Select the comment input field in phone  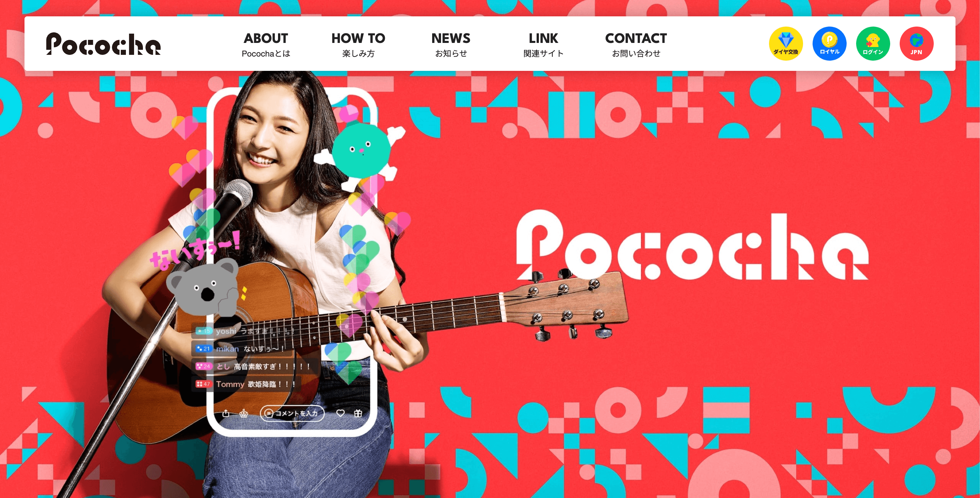pyautogui.click(x=292, y=413)
